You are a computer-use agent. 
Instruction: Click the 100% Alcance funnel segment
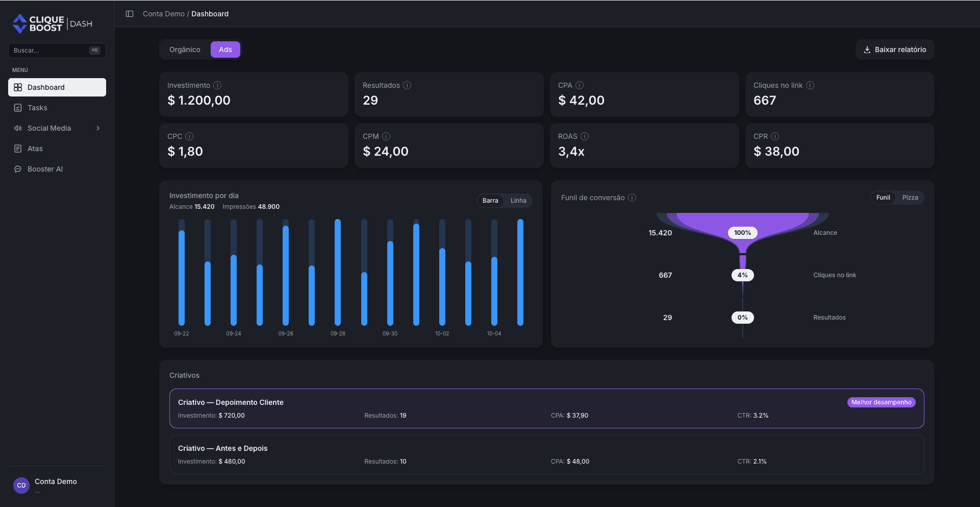tap(743, 233)
